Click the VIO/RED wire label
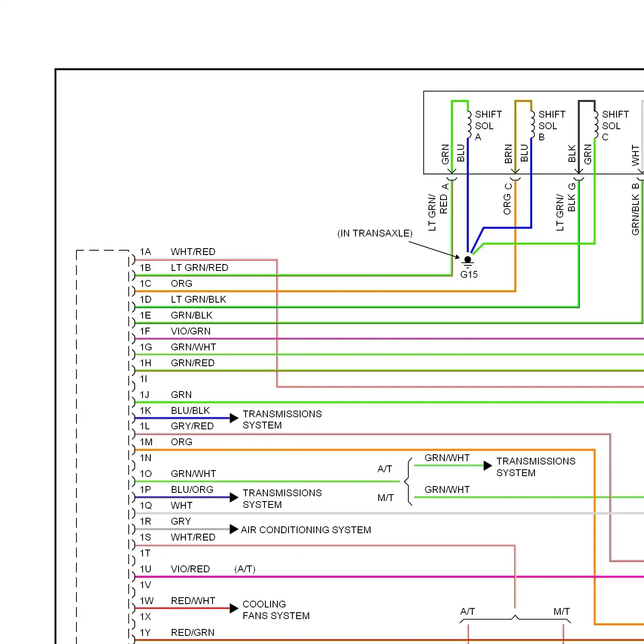Viewport: 644px width, 644px height. coord(190,569)
